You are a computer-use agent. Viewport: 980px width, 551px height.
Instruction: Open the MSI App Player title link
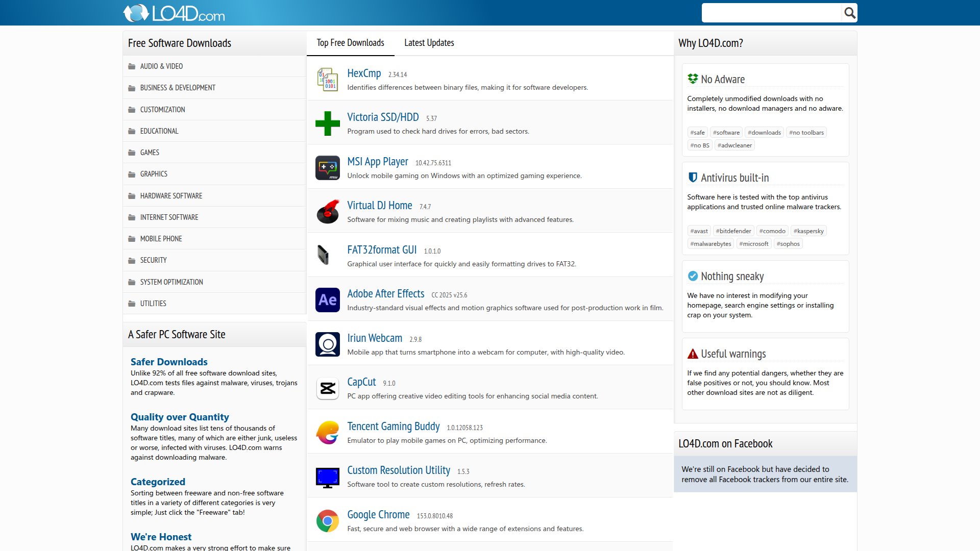click(378, 162)
